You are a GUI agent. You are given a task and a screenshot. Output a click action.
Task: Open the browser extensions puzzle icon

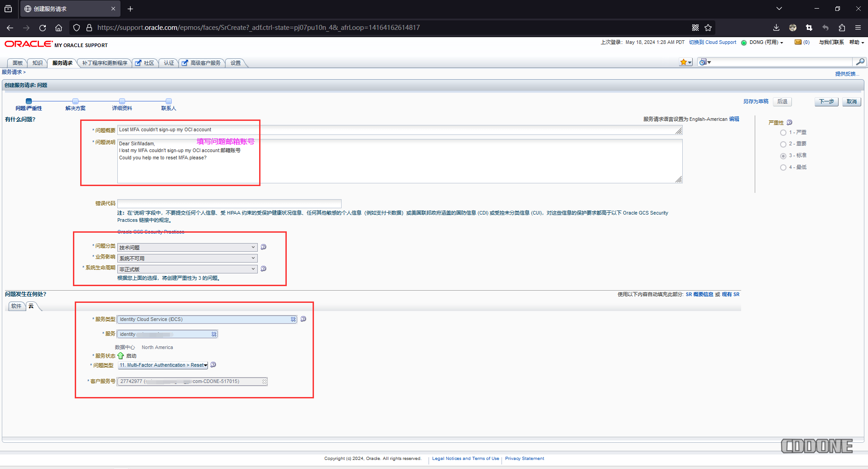coord(842,28)
